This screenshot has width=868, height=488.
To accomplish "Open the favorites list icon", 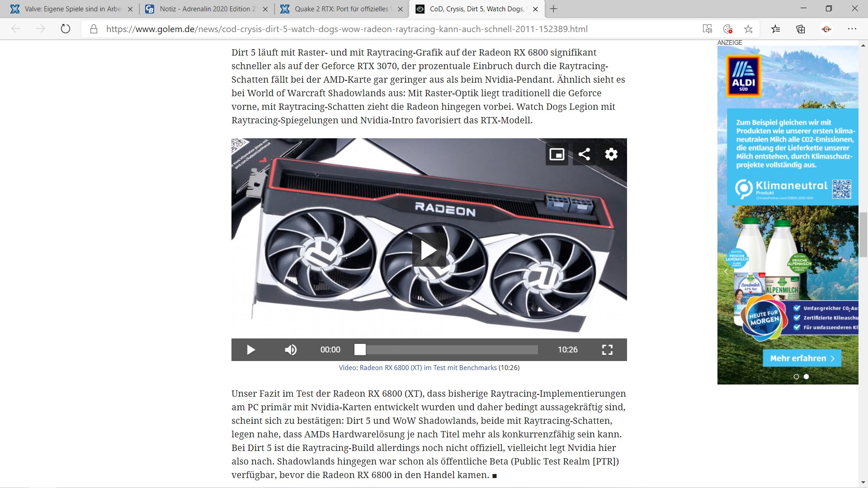I will coord(776,29).
